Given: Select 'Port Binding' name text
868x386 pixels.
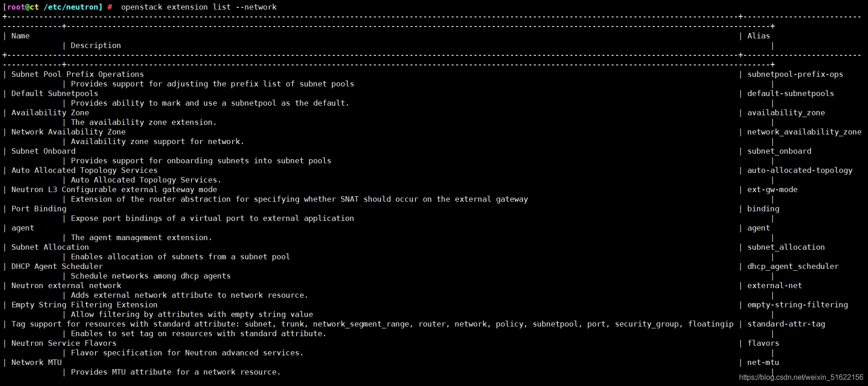Looking at the screenshot, I should pyautogui.click(x=39, y=209).
